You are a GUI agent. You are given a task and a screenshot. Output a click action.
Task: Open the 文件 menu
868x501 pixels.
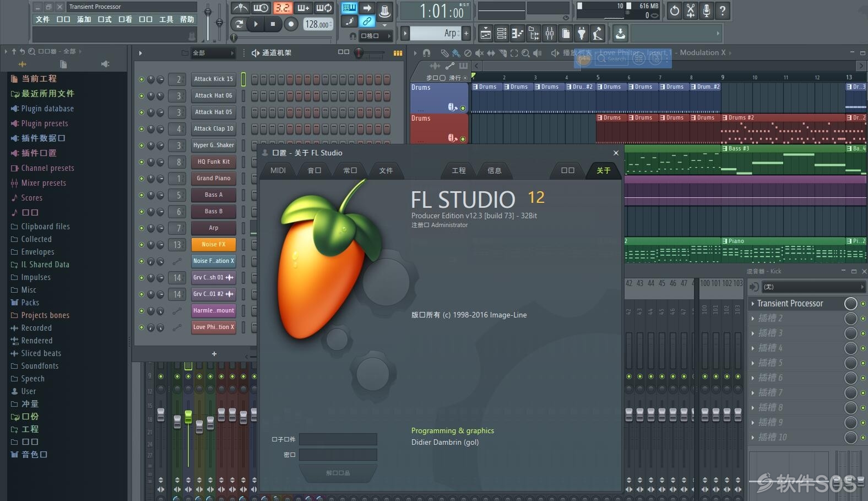coord(42,19)
